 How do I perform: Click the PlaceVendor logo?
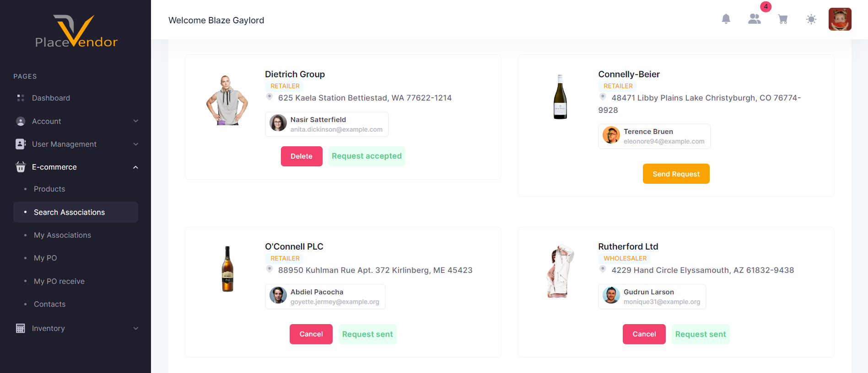[x=76, y=31]
